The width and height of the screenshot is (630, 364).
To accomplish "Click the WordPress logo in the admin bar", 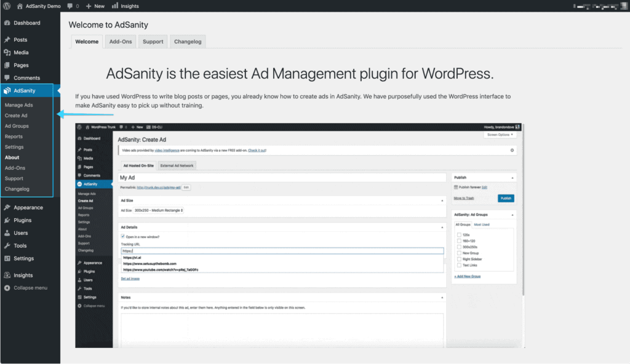I will pos(7,6).
